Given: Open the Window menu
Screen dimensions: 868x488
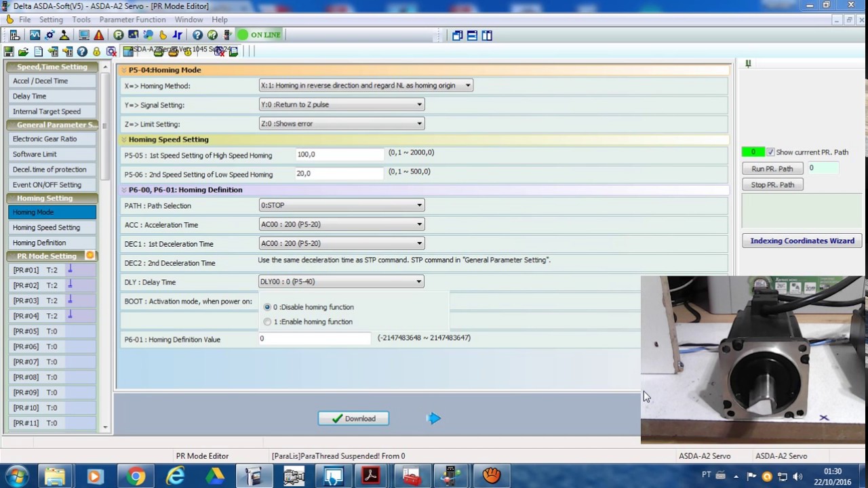Looking at the screenshot, I should 189,20.
